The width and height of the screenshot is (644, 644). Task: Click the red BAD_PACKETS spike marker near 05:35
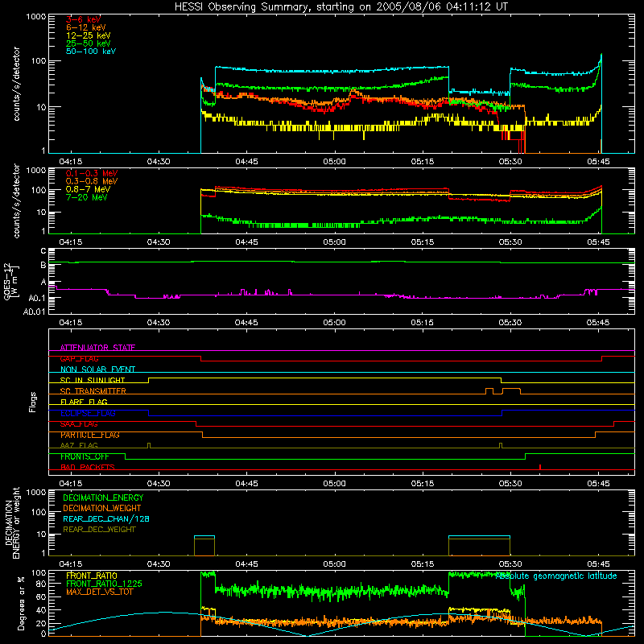(x=540, y=467)
